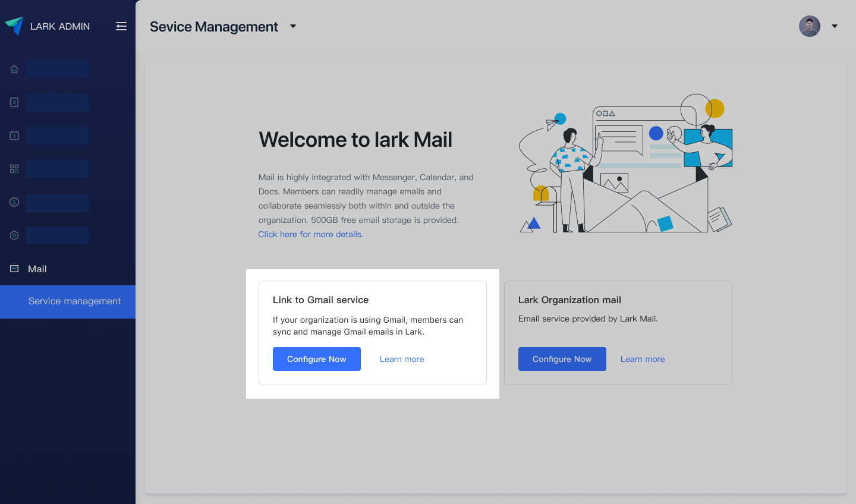Open the home icon in sidebar
The width and height of the screenshot is (856, 504).
point(14,69)
